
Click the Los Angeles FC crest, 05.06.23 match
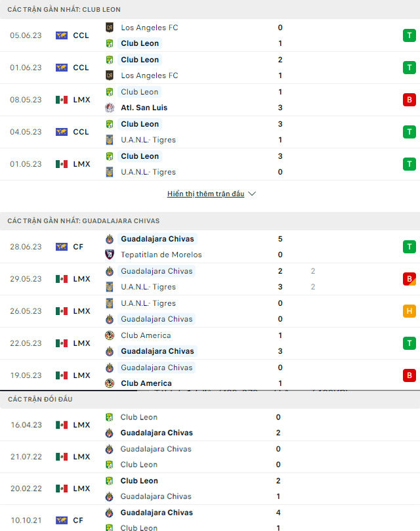coord(110,28)
